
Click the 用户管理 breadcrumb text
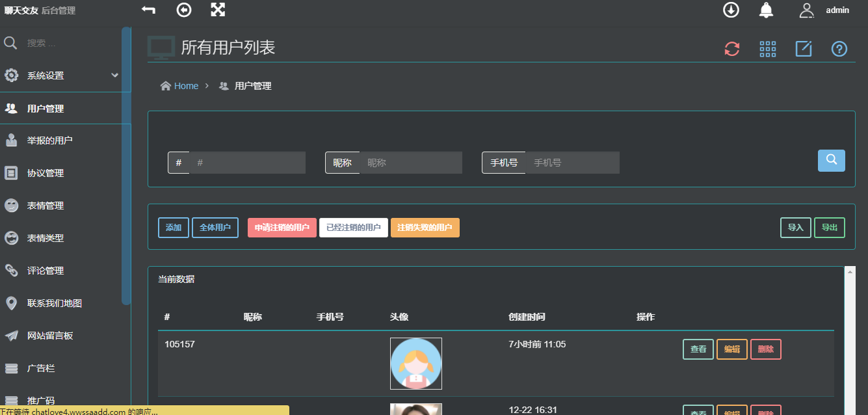click(253, 86)
